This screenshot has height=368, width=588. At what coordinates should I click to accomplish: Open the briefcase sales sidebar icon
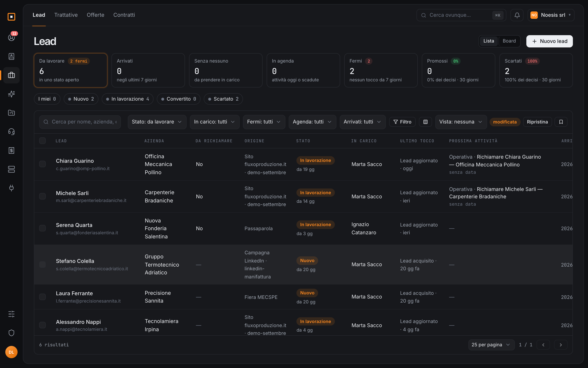click(x=11, y=75)
